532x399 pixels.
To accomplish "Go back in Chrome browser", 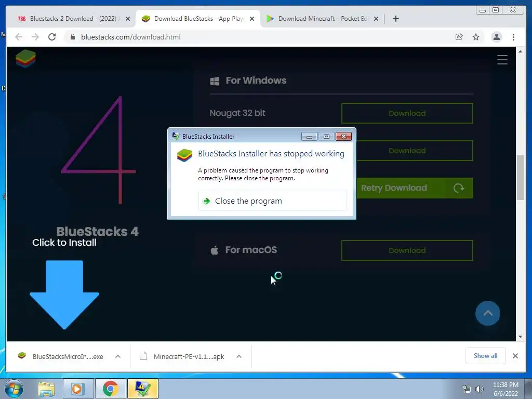I will click(x=19, y=37).
